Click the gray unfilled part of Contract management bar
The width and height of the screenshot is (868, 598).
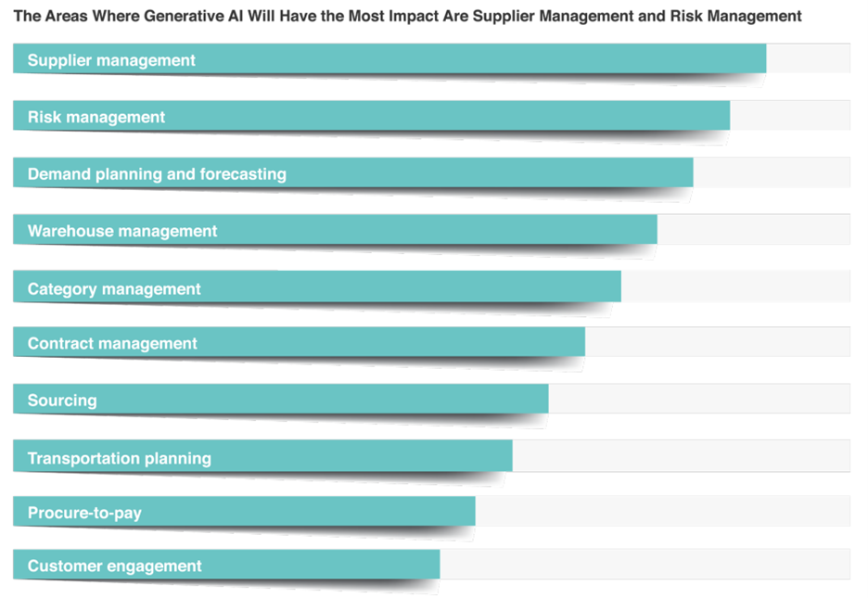point(717,342)
